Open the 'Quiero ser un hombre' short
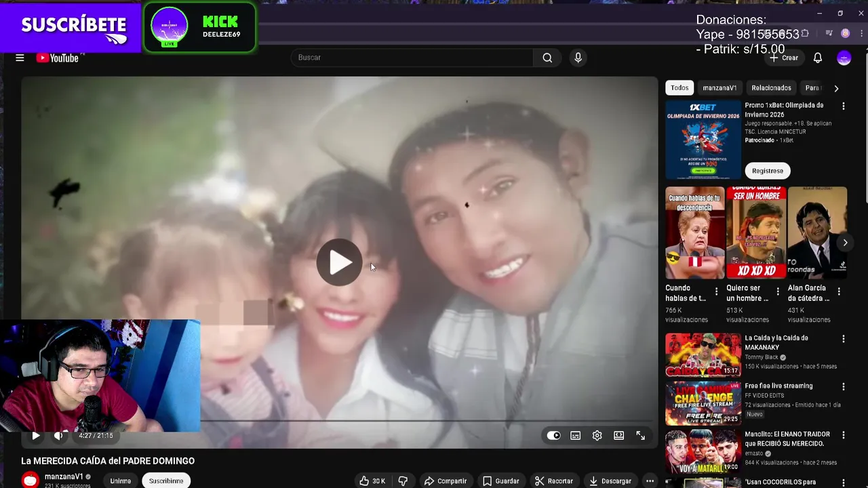The width and height of the screenshot is (868, 488). coord(756,233)
